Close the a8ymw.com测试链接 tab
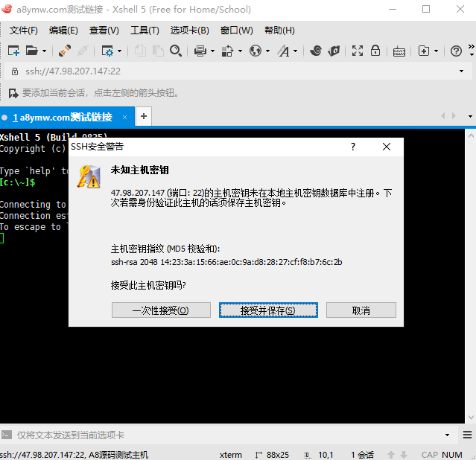Screen dimensions: 476x460 124,117
